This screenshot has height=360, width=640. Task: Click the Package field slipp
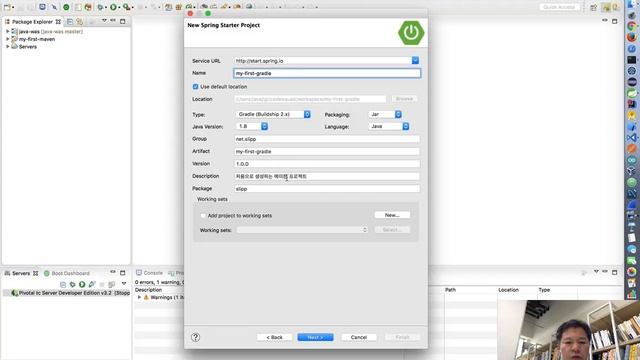pyautogui.click(x=327, y=189)
